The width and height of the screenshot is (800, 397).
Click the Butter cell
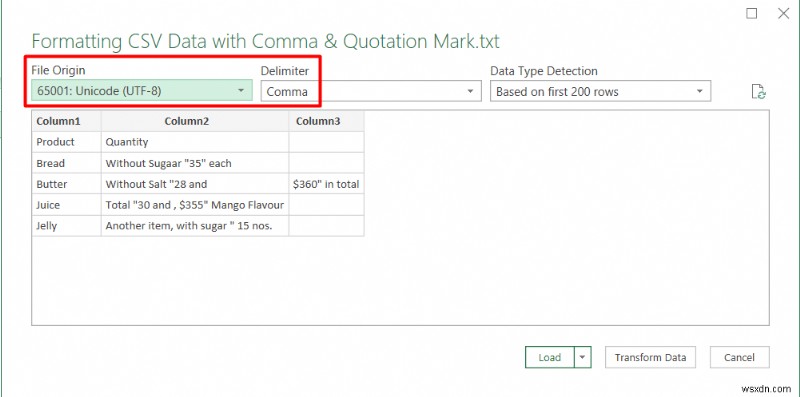pos(66,184)
